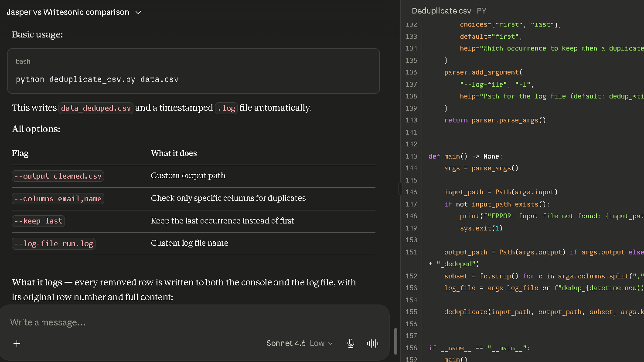Focus the Write a message input field
The height and width of the screenshot is (362, 644).
(194, 322)
